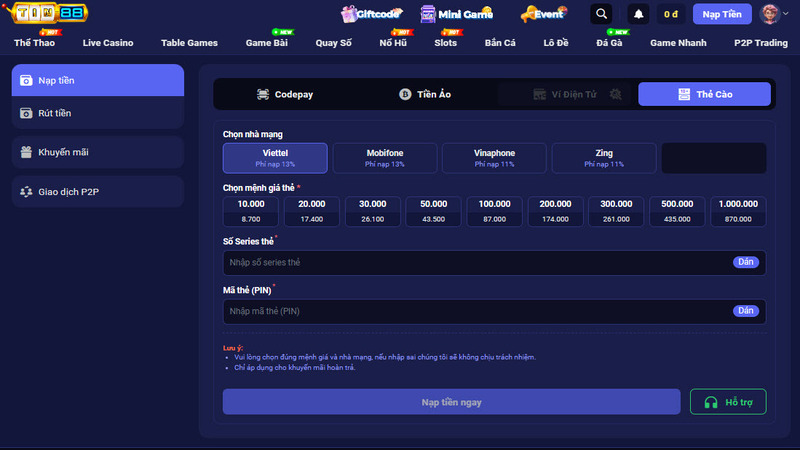Image resolution: width=800 pixels, height=450 pixels.
Task: Switch to the Tiền Ảo tab
Action: pos(425,94)
